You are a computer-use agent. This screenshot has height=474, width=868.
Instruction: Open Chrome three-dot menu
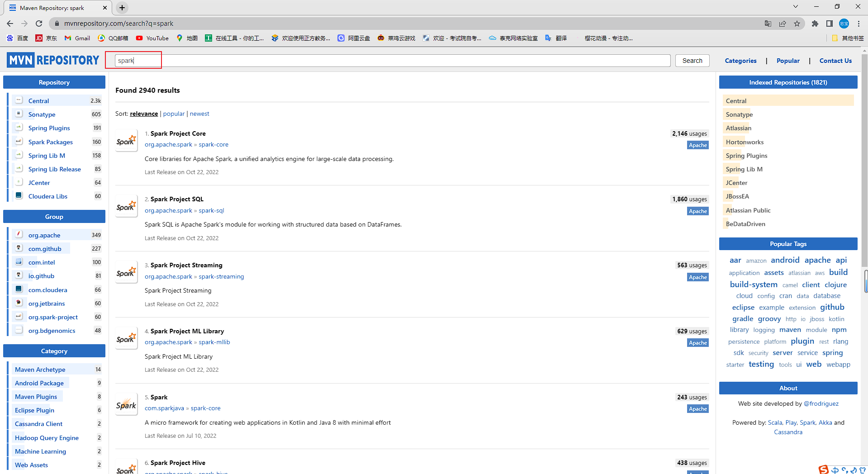859,24
